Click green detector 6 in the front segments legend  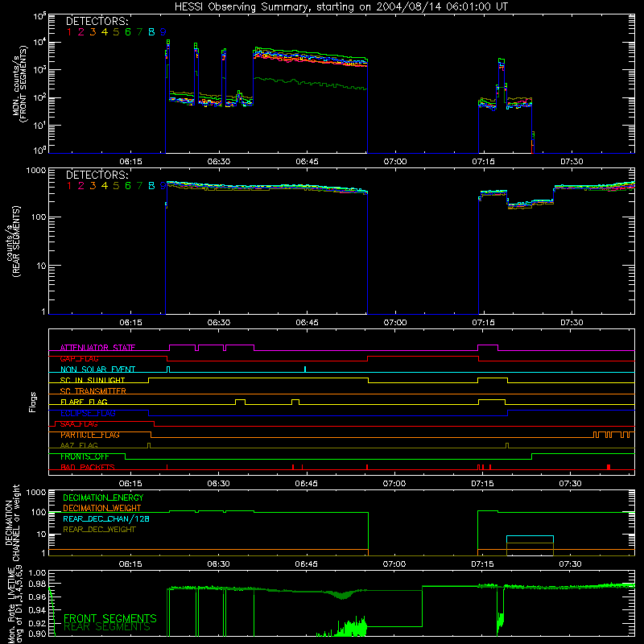(128, 32)
